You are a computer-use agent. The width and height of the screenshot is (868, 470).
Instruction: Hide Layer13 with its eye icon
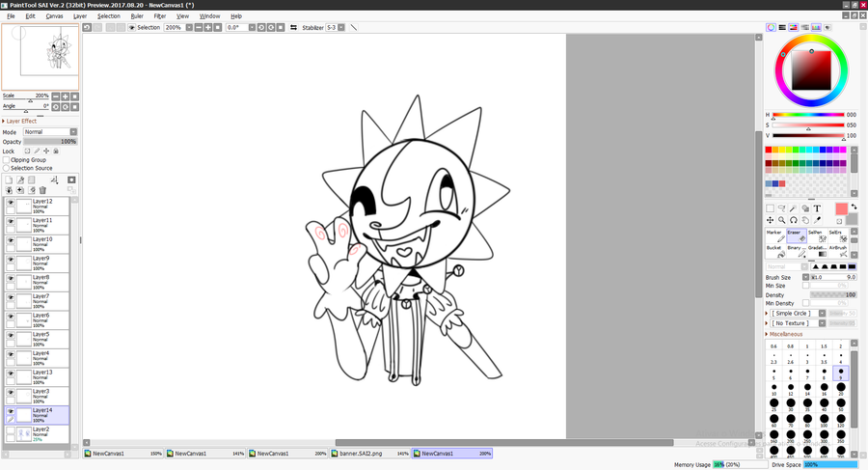click(x=11, y=373)
